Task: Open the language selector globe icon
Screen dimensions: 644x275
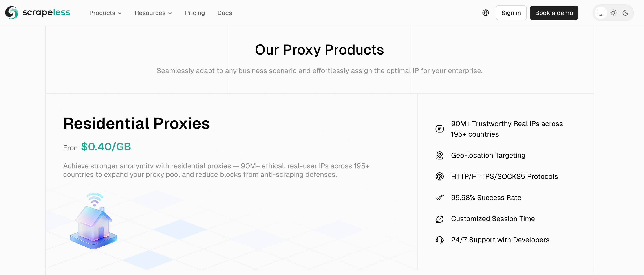Action: [486, 13]
